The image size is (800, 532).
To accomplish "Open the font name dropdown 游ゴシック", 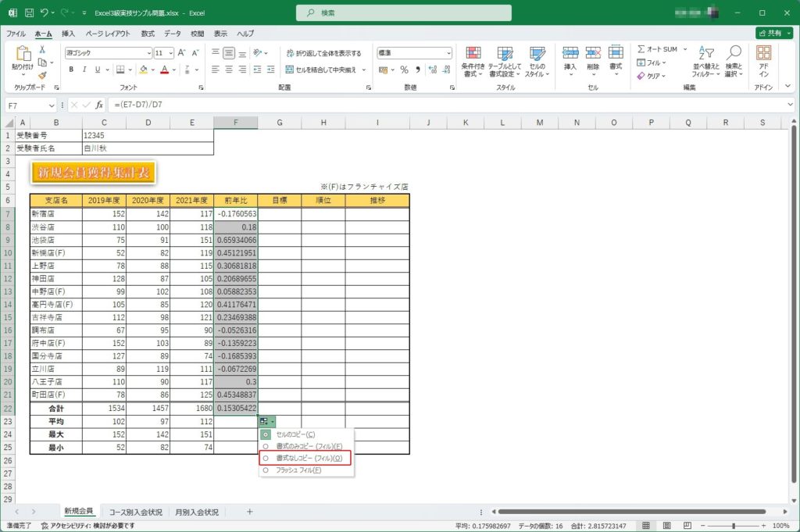I will coord(148,53).
